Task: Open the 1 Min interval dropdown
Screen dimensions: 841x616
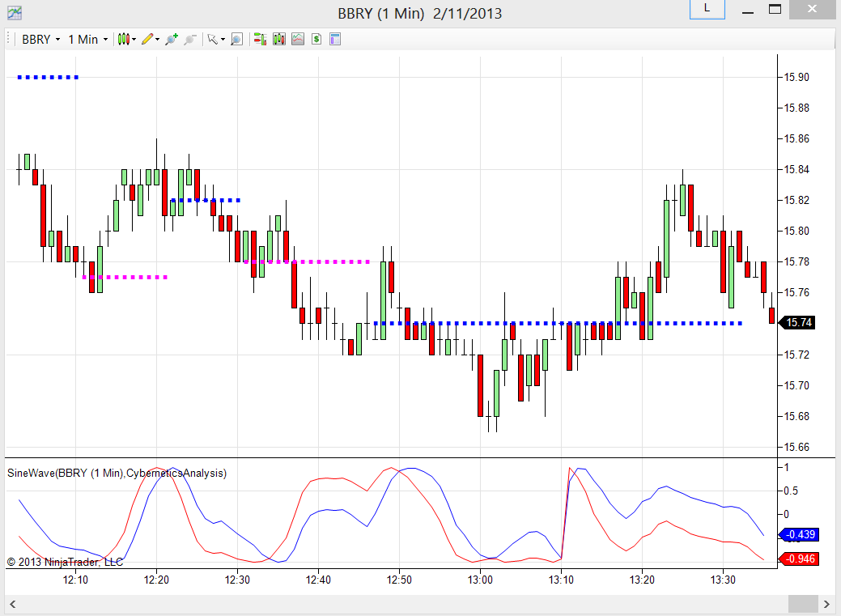Action: [88, 39]
